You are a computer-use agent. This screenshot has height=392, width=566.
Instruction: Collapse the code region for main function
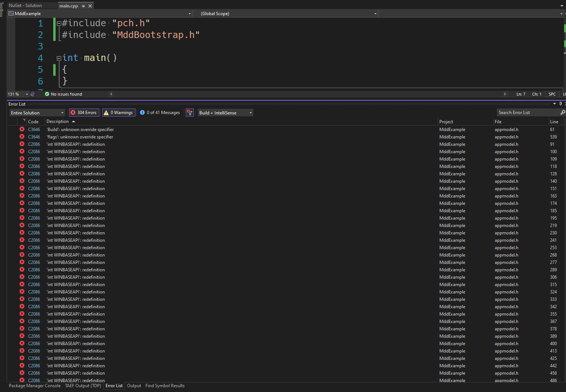[59, 58]
